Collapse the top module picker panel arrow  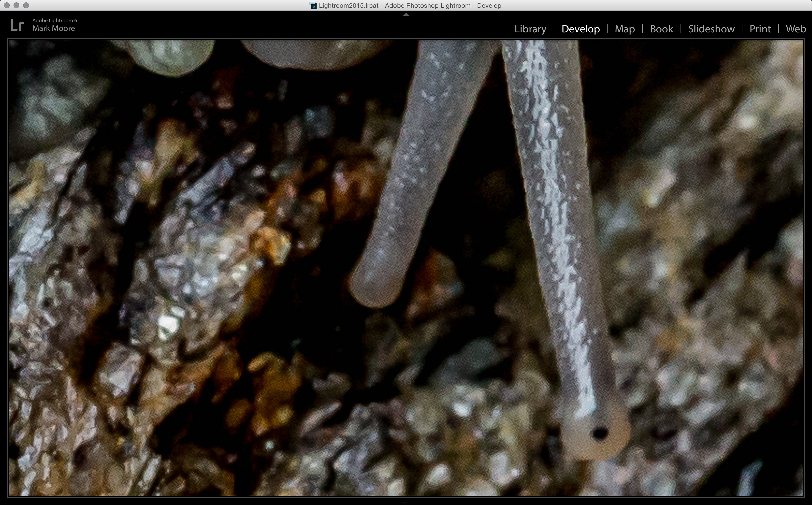(x=406, y=15)
